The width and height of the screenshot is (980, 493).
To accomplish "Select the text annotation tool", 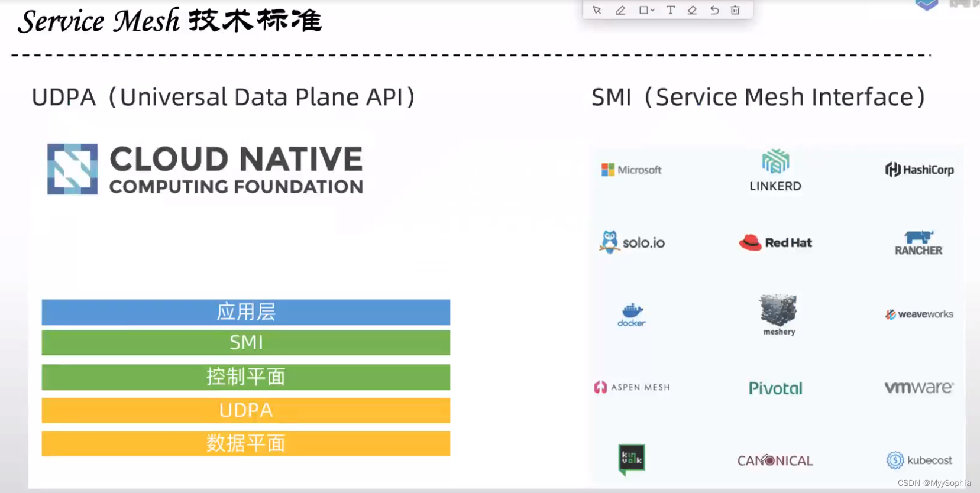I will click(x=670, y=10).
